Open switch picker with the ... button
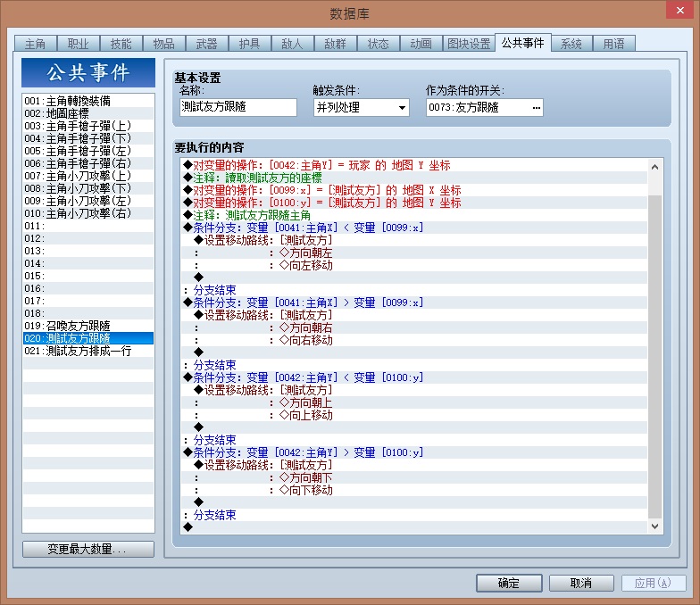Image resolution: width=700 pixels, height=605 pixels. coord(536,107)
